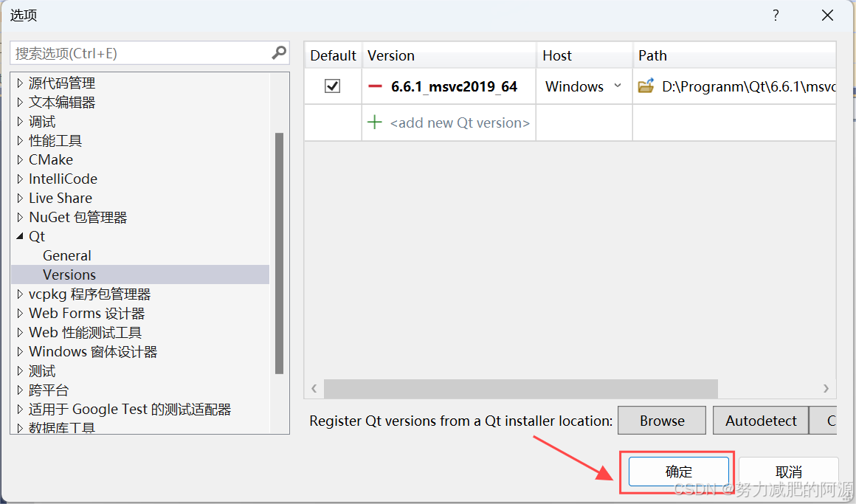Click the Version column header

pos(449,55)
